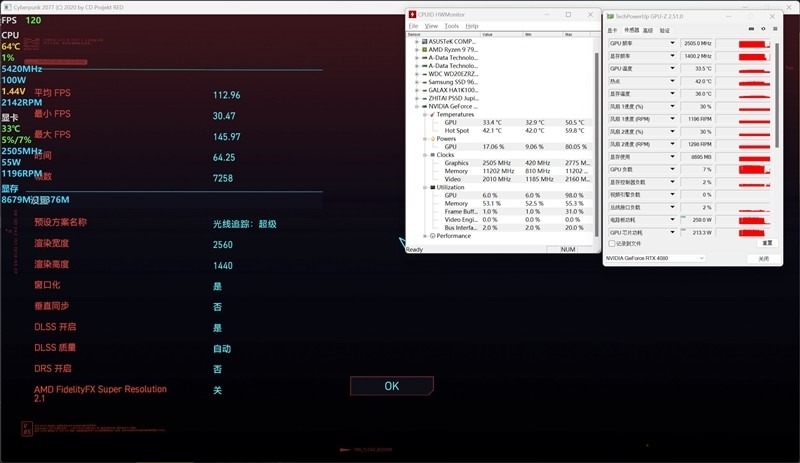Screen dimensions: 800x463
Task: Expand the AMD Ryzen 9 tree node
Action: pyautogui.click(x=417, y=50)
